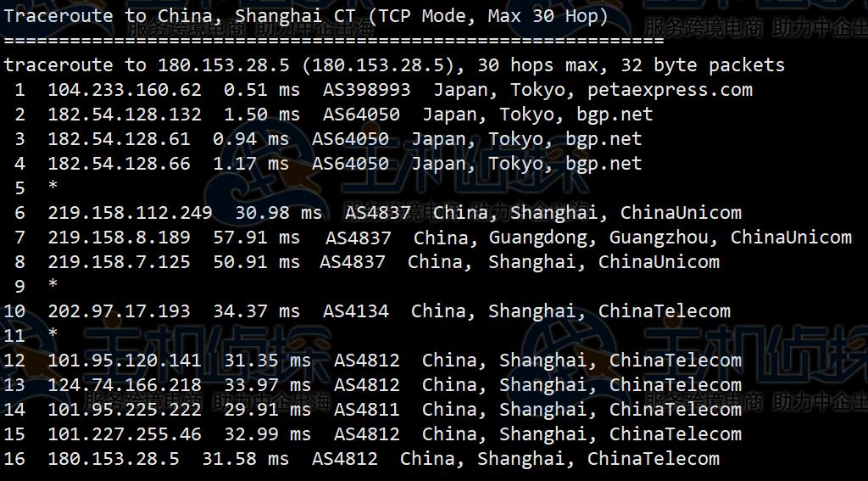Click the 0.51 ms latency value
The width and height of the screenshot is (868, 481).
point(261,90)
